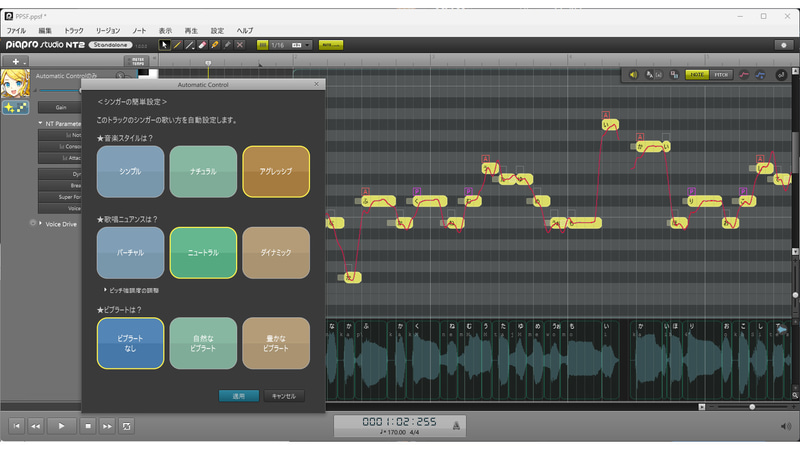The height and width of the screenshot is (450, 800).
Task: Click the sparkle automatic control icon
Action: click(x=15, y=107)
